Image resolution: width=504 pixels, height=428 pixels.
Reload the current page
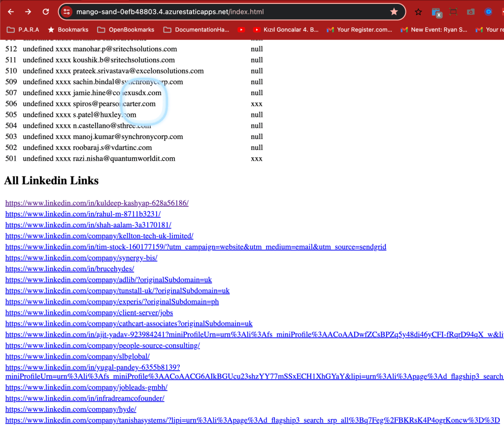pos(46,12)
